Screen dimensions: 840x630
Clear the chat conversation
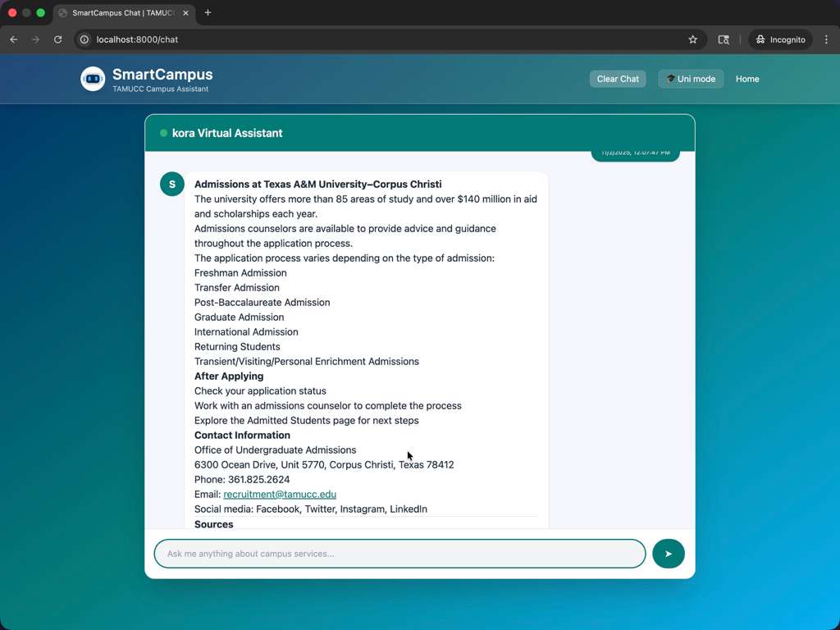click(x=618, y=79)
